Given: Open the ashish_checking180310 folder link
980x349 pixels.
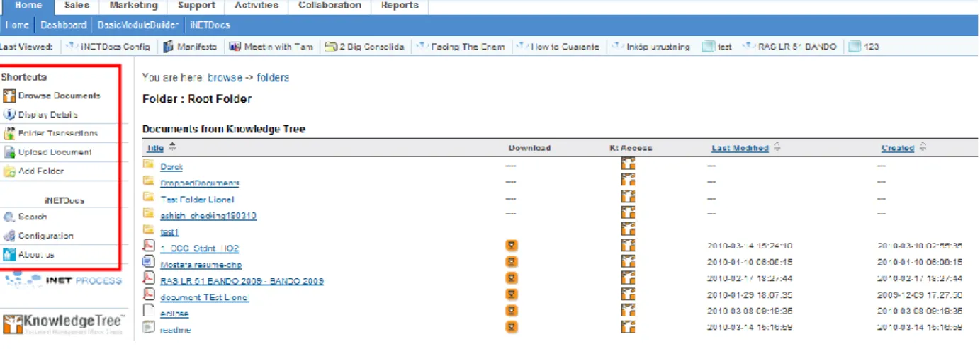Looking at the screenshot, I should tap(208, 216).
